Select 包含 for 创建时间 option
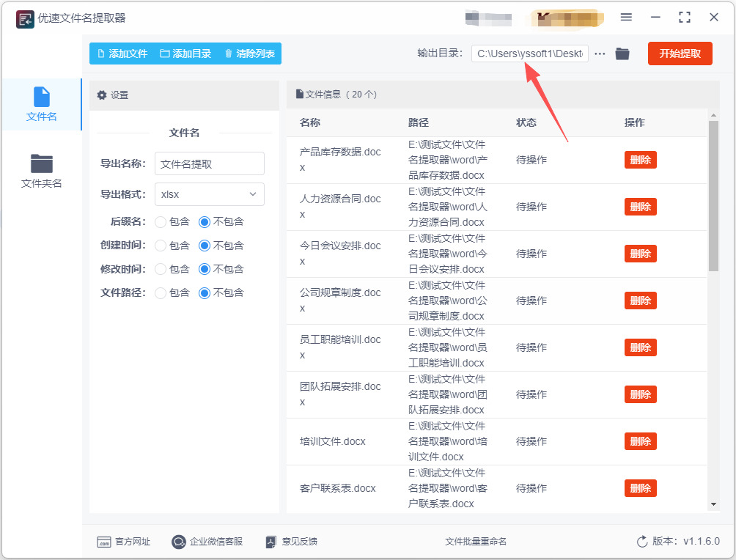This screenshot has width=736, height=560. click(161, 246)
